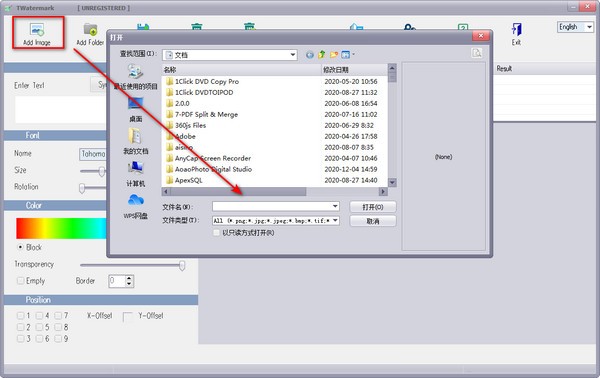Click the 取消 cancel button
Screen dimensions: 600x378
(x=373, y=221)
